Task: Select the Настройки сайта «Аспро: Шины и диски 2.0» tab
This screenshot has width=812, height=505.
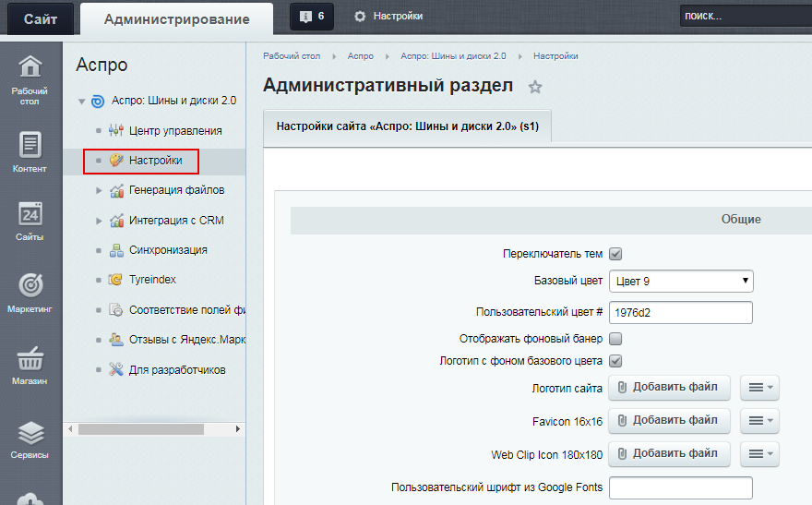Action: pos(408,126)
